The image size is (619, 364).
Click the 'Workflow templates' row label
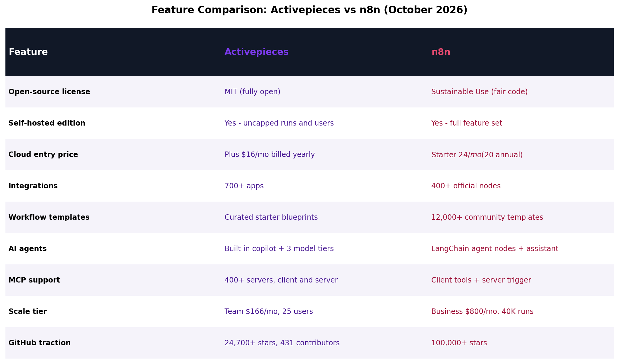pos(49,217)
